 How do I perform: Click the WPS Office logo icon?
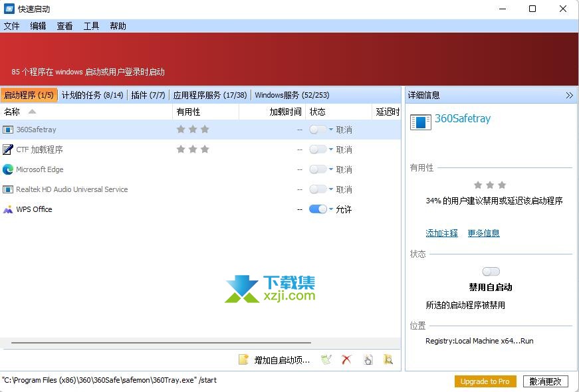click(8, 209)
